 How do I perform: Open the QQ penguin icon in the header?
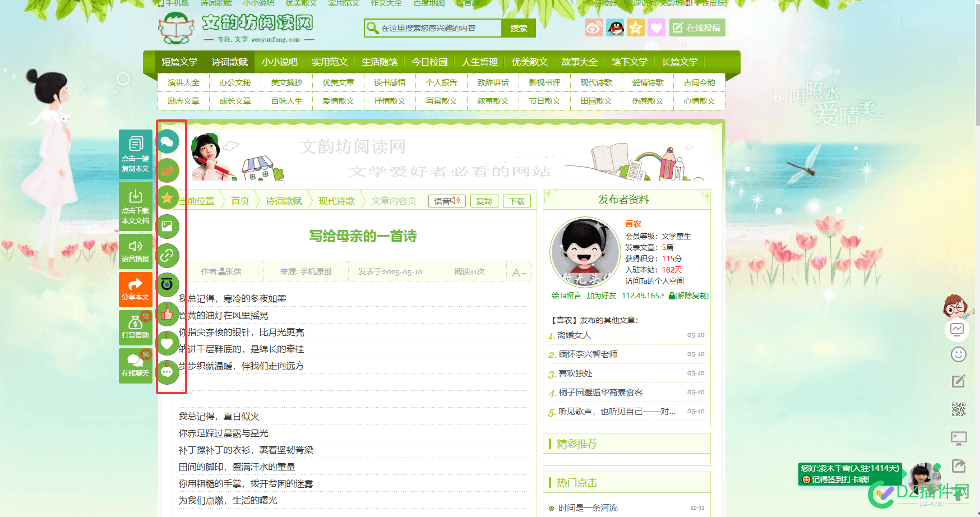point(615,27)
